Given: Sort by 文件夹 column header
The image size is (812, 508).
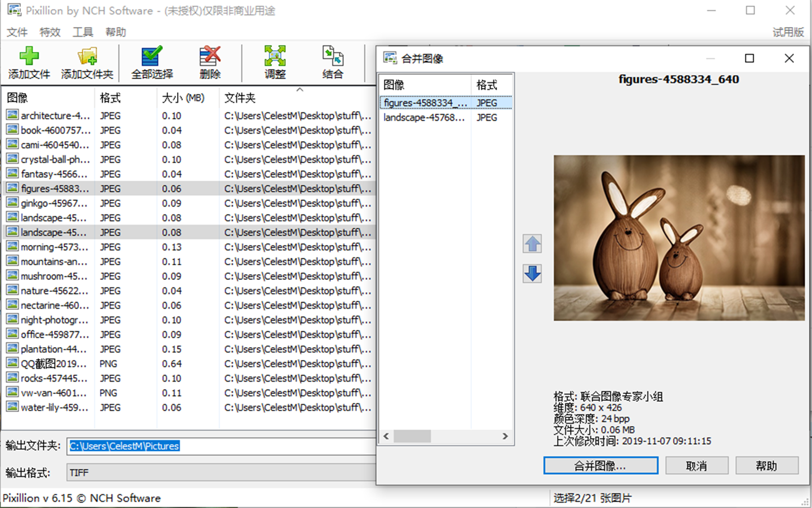Looking at the screenshot, I should pyautogui.click(x=297, y=98).
